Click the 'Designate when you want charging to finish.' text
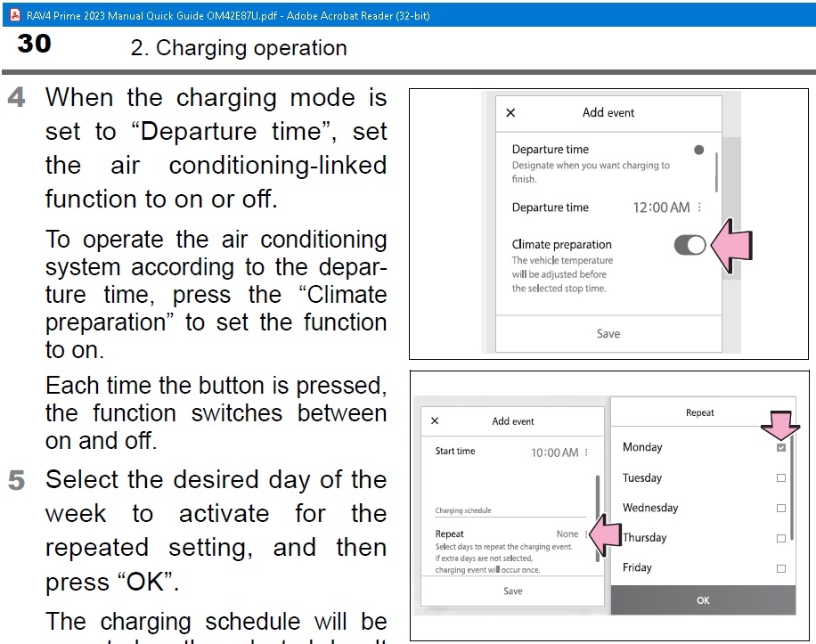Screen dimensions: 816x644 click(x=591, y=172)
